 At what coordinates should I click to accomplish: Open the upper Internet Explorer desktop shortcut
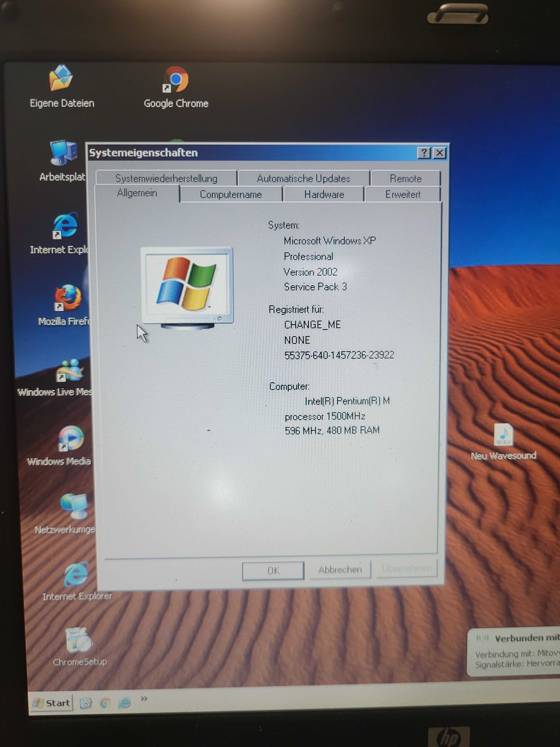[x=65, y=226]
